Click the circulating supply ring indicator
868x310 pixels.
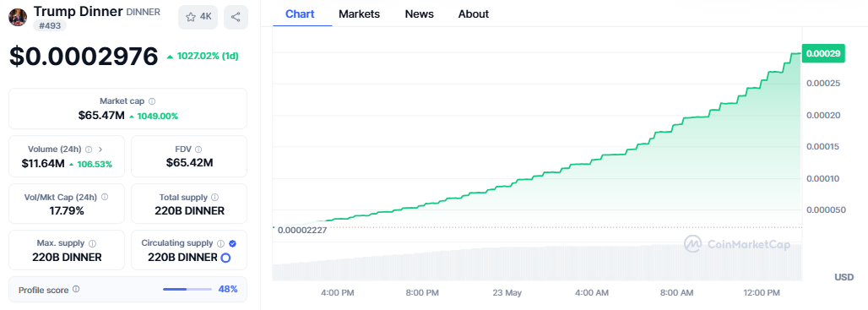point(225,258)
